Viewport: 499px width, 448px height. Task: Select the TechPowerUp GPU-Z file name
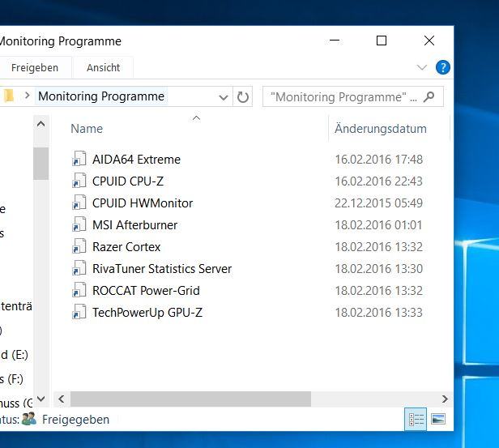point(147,313)
